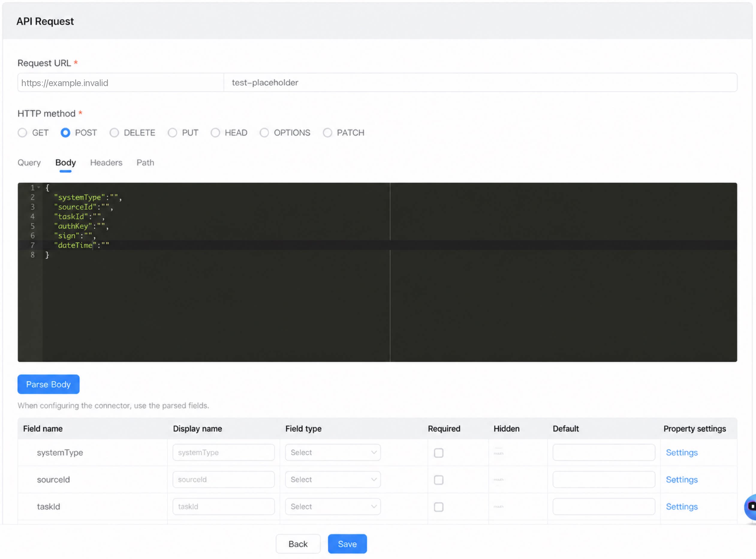Enable Required checkbox for taskId row
Screen dimensions: 756x559
(439, 507)
